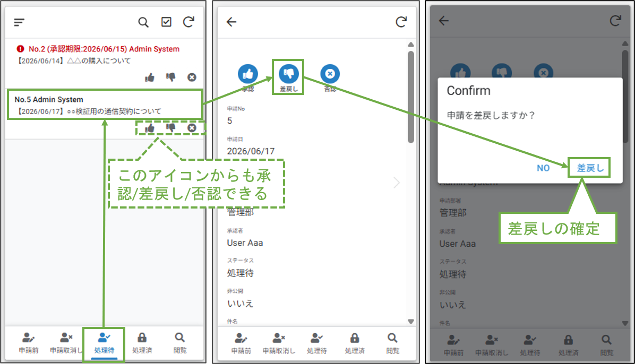Open 処理待 tab in middle screen
The height and width of the screenshot is (364, 635).
point(316,343)
